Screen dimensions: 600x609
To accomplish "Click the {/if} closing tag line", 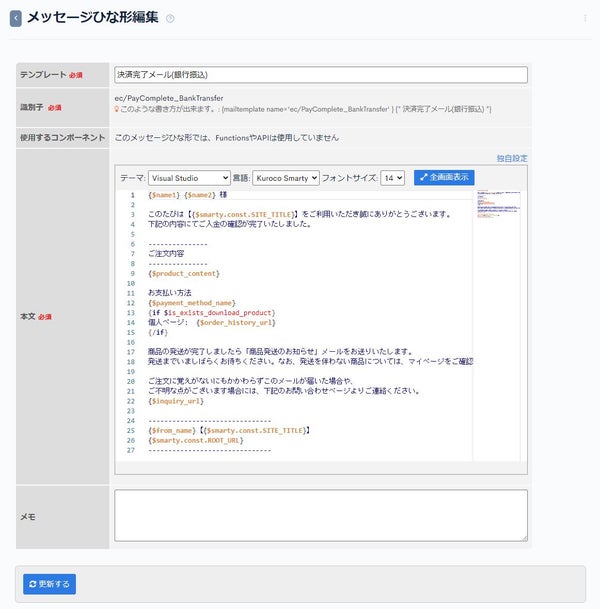I will coord(158,332).
